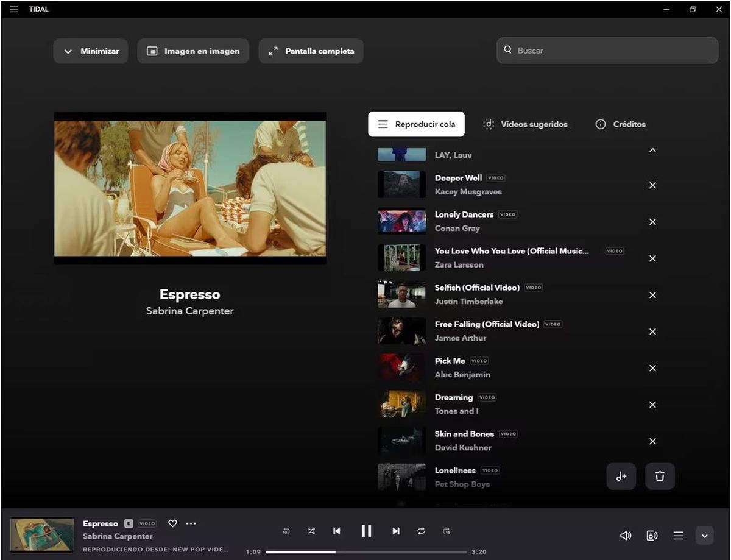Remove Deeper Well from the queue

coord(652,185)
